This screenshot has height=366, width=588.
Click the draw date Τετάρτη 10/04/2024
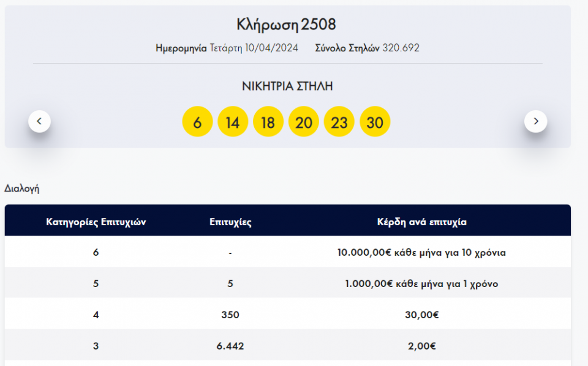click(254, 48)
